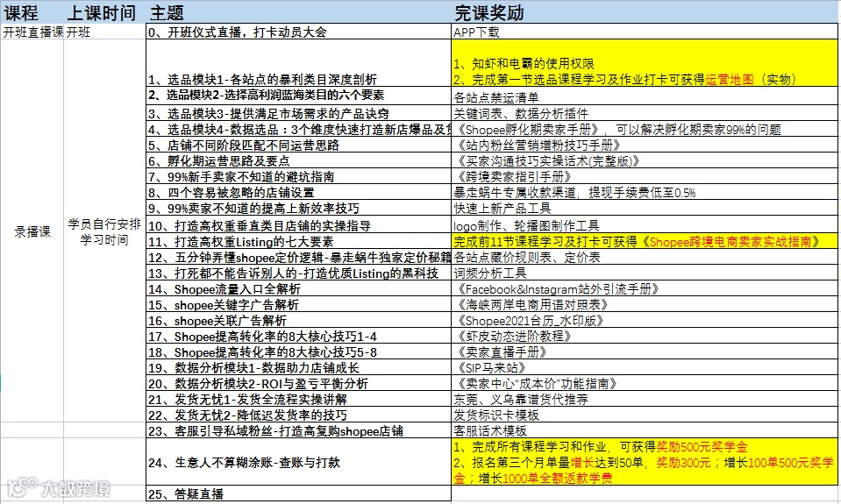Click the 各站点藏价规则表、定价表 cell
The image size is (841, 504).
click(x=645, y=258)
